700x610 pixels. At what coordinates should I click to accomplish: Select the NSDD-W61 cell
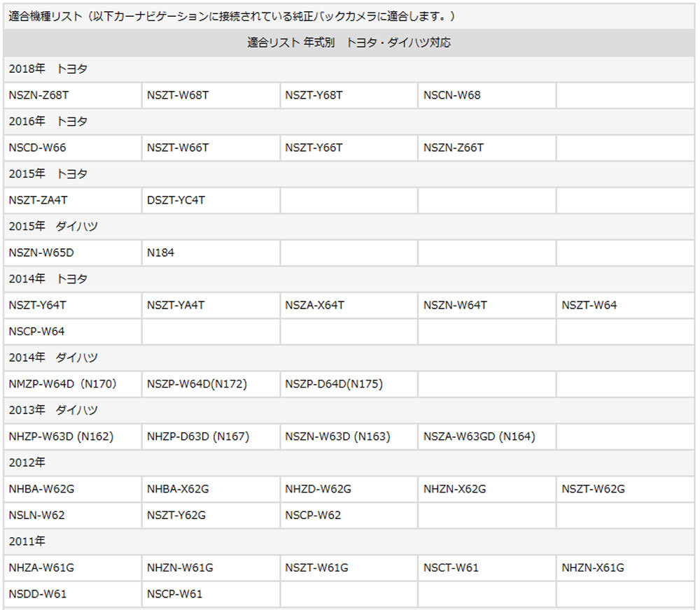click(72, 594)
